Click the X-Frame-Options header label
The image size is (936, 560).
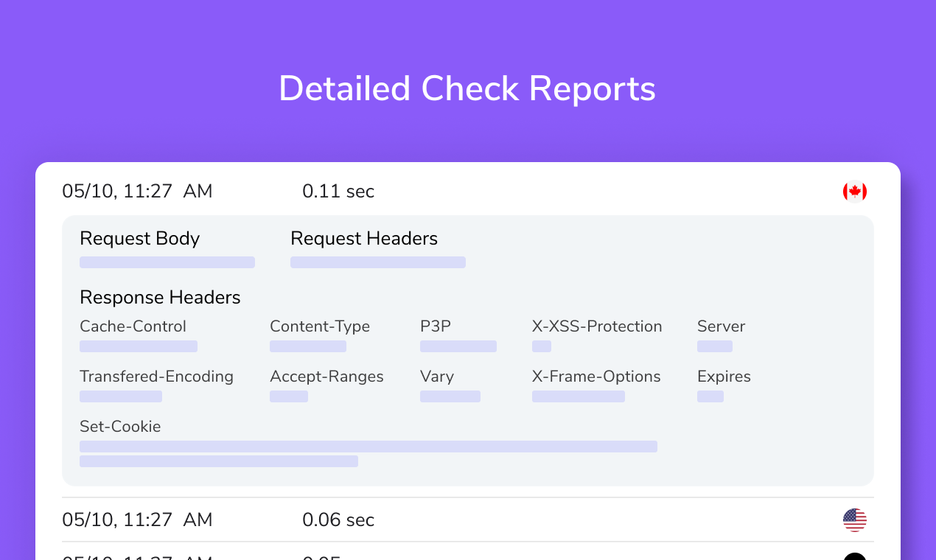coord(596,377)
